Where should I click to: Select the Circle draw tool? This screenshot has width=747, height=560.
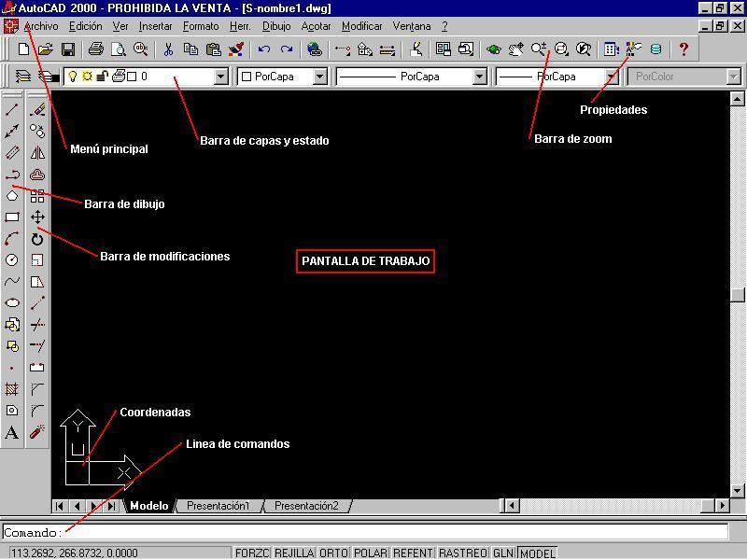coord(12,260)
